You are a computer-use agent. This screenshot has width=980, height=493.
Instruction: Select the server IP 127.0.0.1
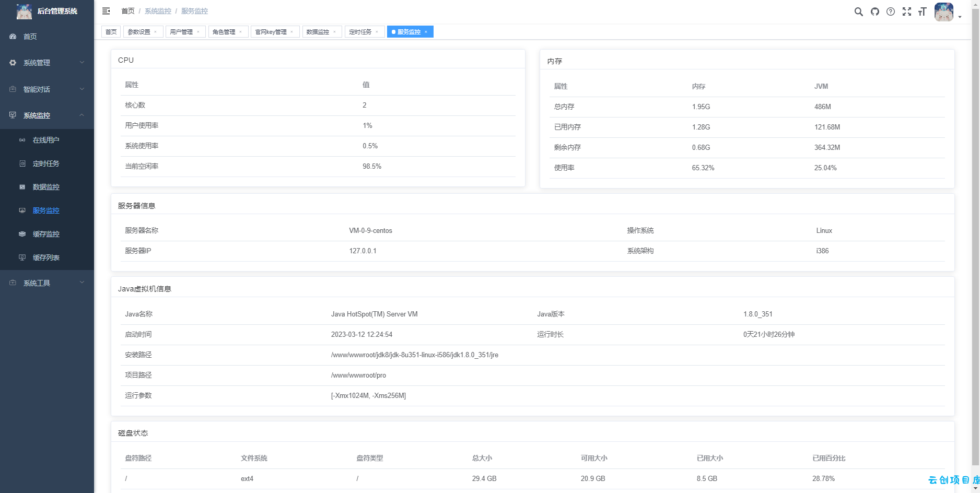363,251
